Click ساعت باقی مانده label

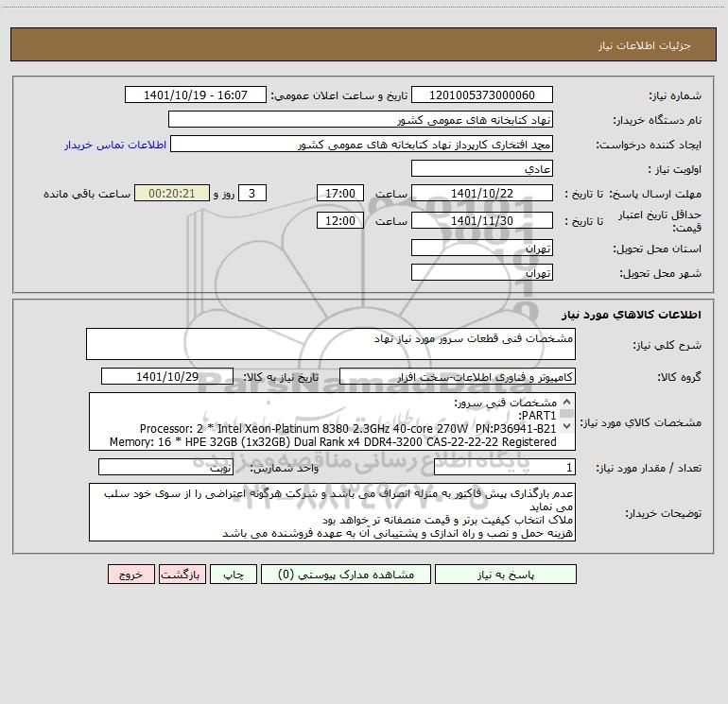point(87,194)
